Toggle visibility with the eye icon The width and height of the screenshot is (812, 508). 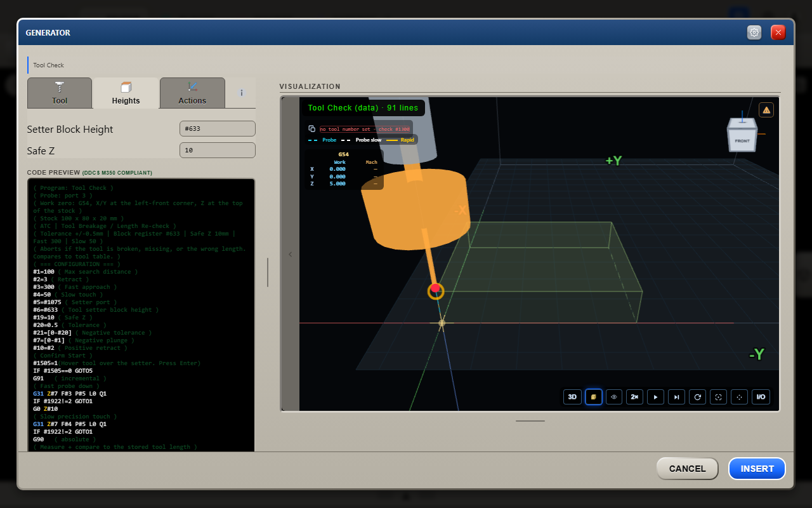(614, 397)
